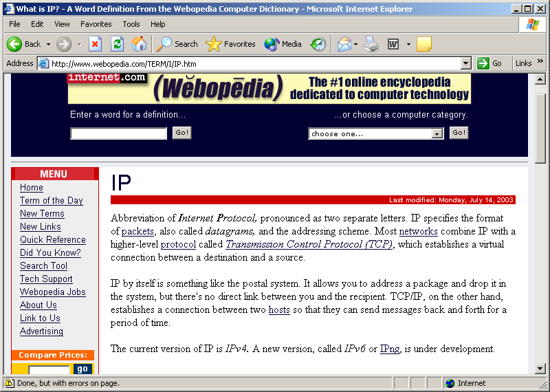Viewport: 550px width, 392px height.
Task: Open the Advertising link
Action: click(x=41, y=331)
